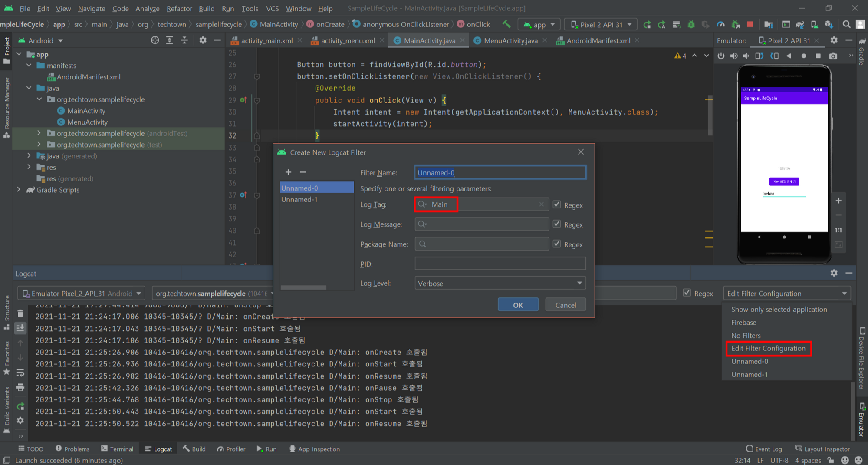The height and width of the screenshot is (465, 868).
Task: Click the plus icon to add a filter
Action: (x=288, y=172)
